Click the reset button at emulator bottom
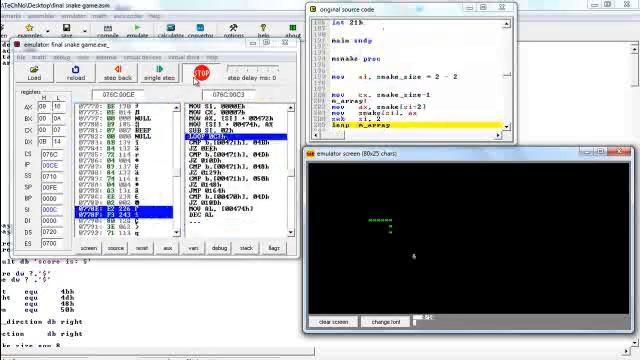The image size is (640, 360). pyautogui.click(x=142, y=248)
